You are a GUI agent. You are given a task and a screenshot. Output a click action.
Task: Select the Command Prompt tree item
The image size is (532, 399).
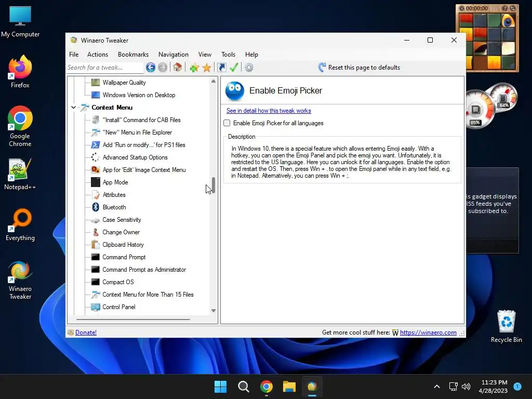coord(124,257)
